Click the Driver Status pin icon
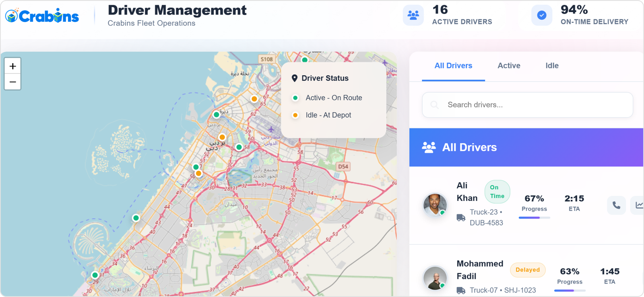The width and height of the screenshot is (644, 297). click(295, 78)
